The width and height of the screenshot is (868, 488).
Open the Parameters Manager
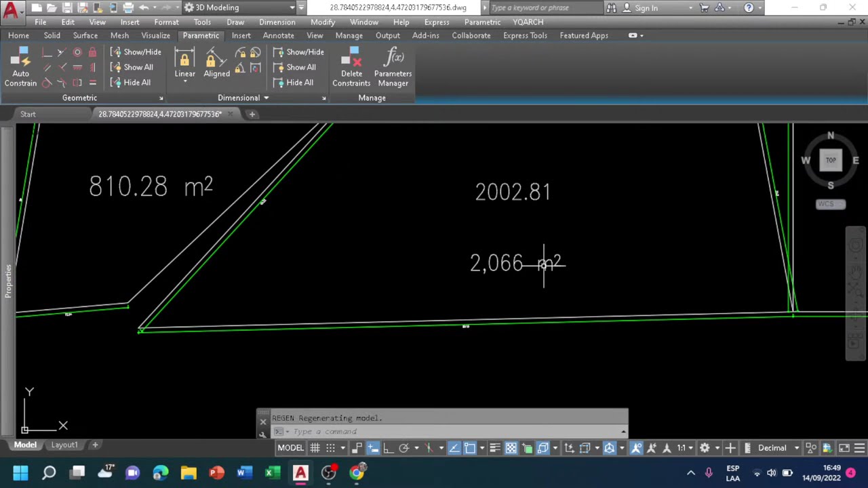[393, 68]
